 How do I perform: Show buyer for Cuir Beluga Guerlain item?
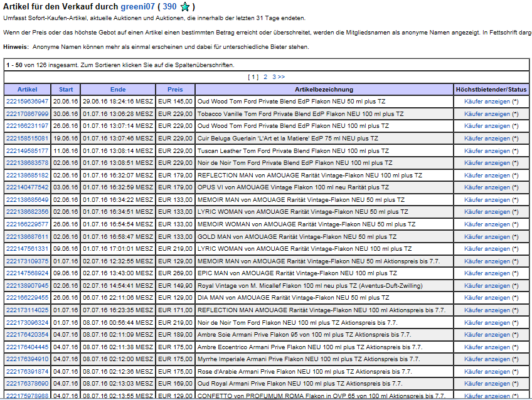click(487, 139)
